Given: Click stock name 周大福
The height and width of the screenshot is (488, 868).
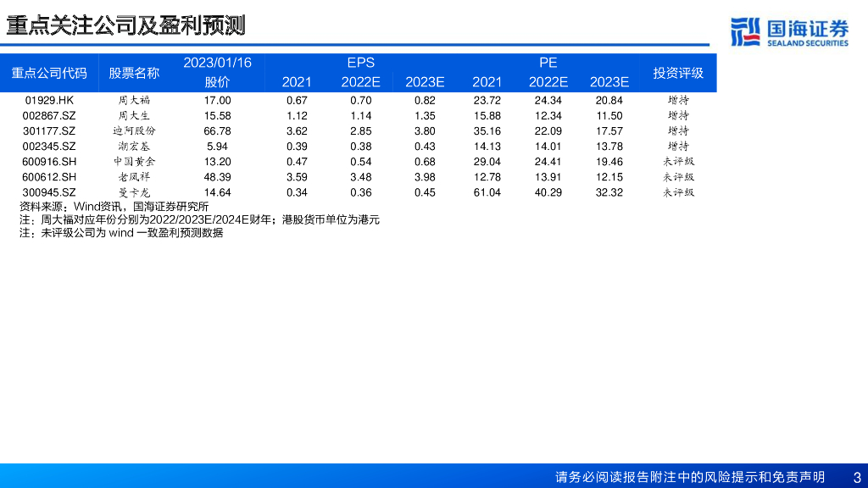Looking at the screenshot, I should coord(134,100).
